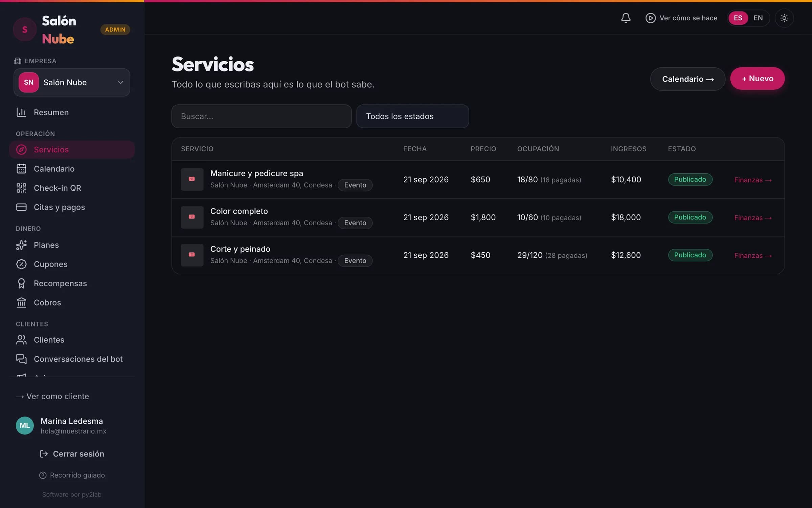Click the Servicios compass icon in sidebar
812x508 pixels.
click(x=21, y=149)
